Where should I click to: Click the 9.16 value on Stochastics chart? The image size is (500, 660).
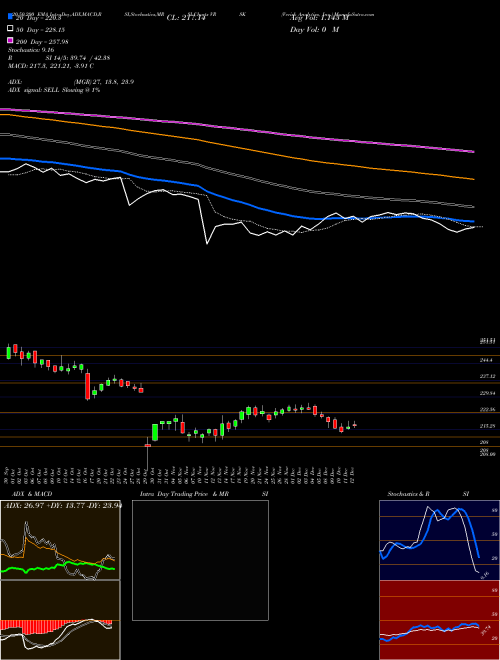pos(485,574)
